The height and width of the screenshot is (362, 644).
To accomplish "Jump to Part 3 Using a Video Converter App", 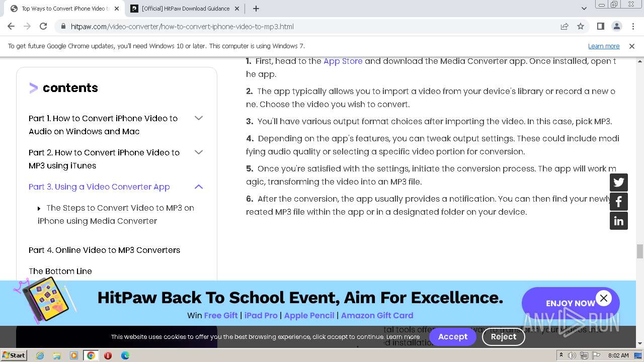I will click(99, 187).
